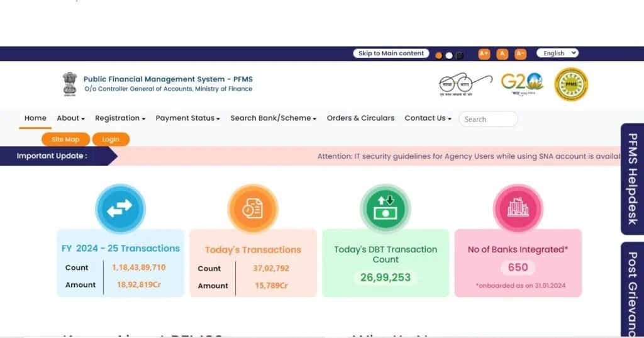Click the national emblem logo
The width and height of the screenshot is (644, 338).
[x=69, y=84]
